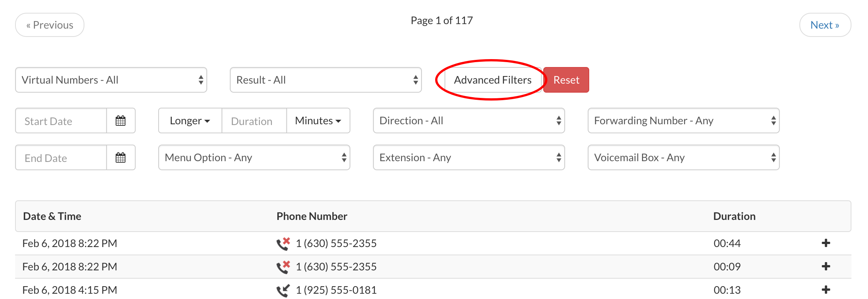
Task: Click the 00:09 duration value
Action: pos(727,267)
